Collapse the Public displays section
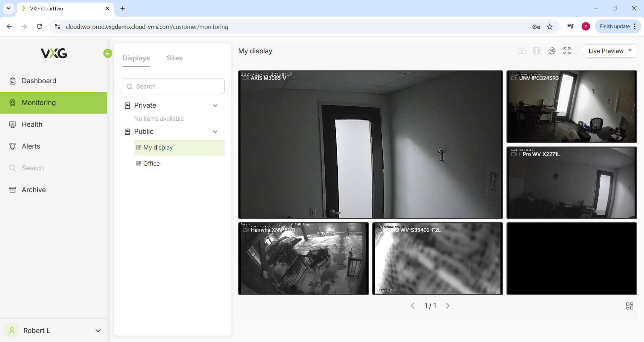The width and height of the screenshot is (644, 342). (215, 132)
